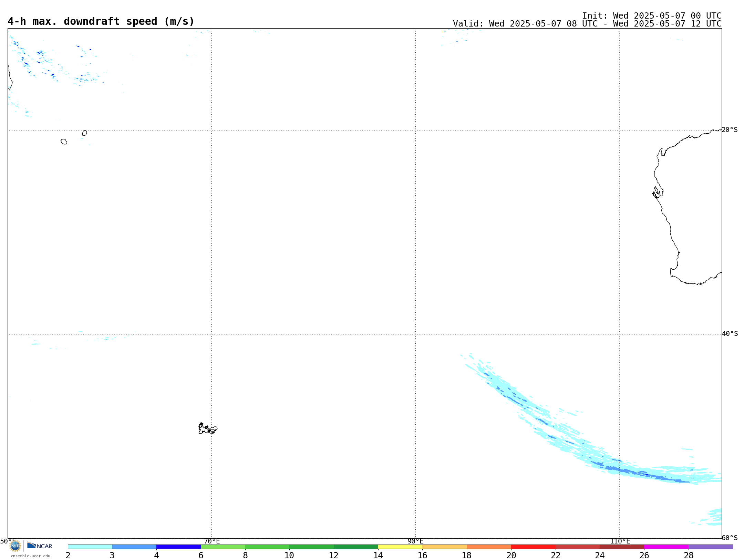Image resolution: width=744 pixels, height=560 pixels.
Task: Click the yellow 14-16 color swatch
Action: coord(400,547)
